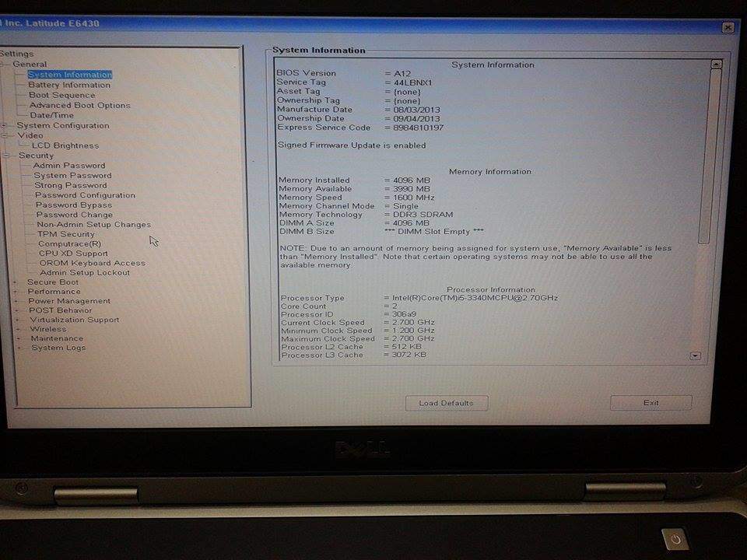Click the "BIOS Version" label
Image resolution: width=747 pixels, height=560 pixels.
point(307,73)
